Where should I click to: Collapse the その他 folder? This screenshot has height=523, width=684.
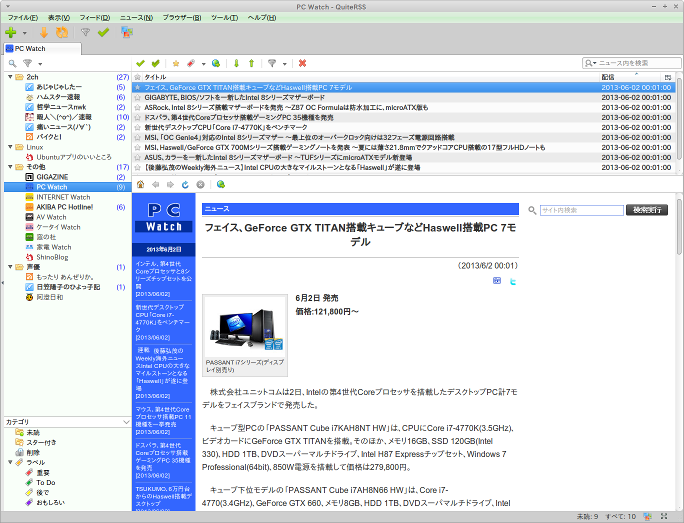click(x=10, y=167)
